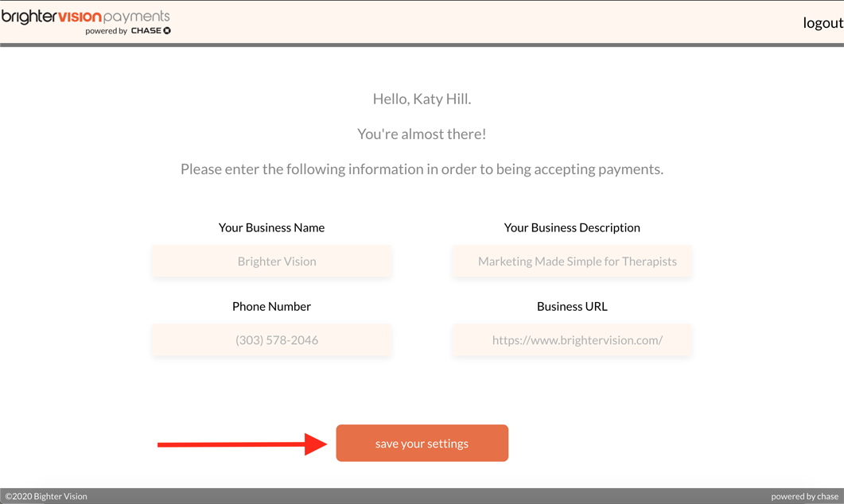Save your settings with the orange button

pyautogui.click(x=422, y=444)
